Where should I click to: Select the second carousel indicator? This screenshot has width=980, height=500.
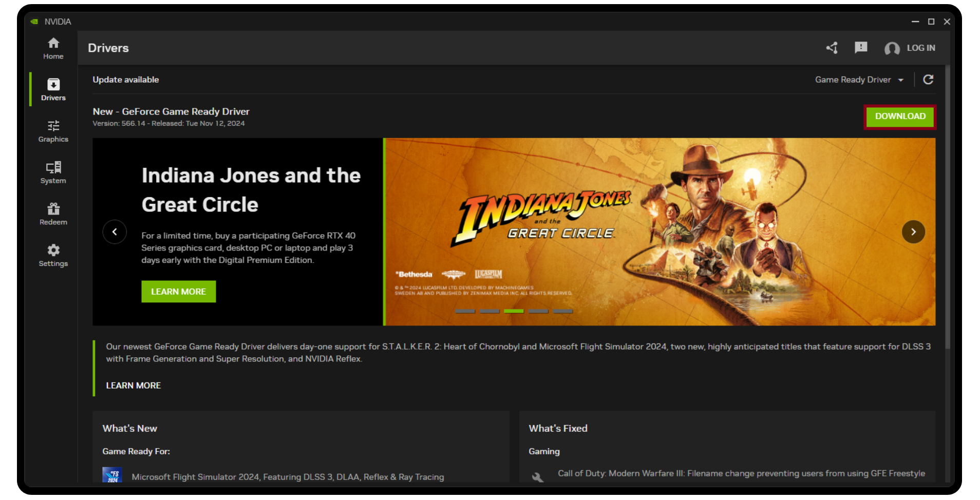point(489,311)
